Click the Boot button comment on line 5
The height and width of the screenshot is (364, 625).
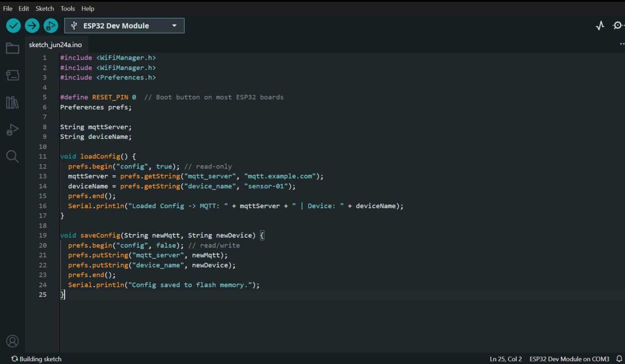point(214,97)
